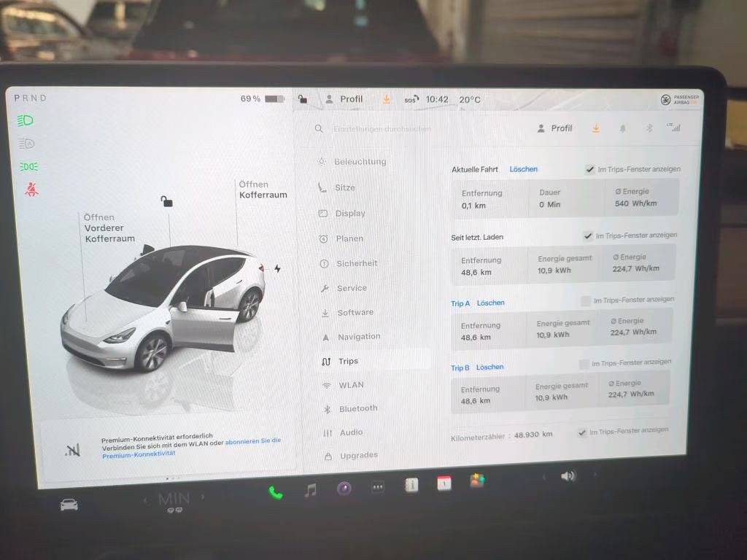Open Audio settings menu

click(343, 432)
